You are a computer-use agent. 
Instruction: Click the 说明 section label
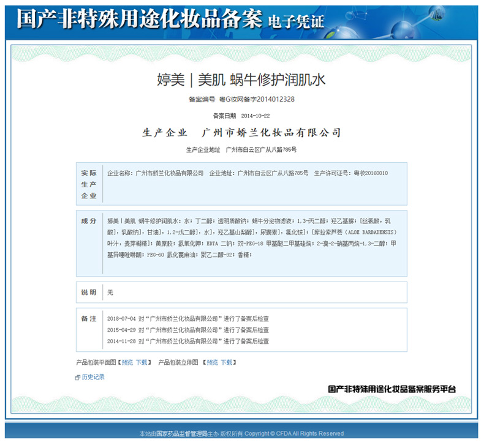point(89,293)
